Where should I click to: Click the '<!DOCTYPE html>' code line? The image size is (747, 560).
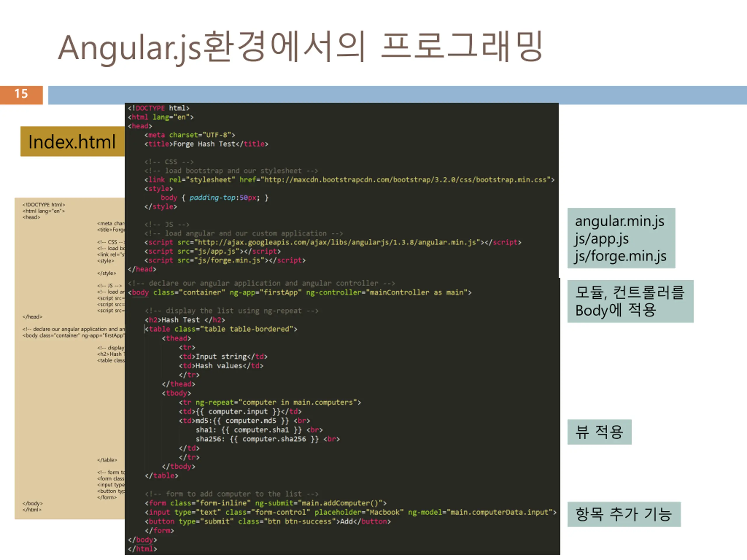[x=158, y=108]
